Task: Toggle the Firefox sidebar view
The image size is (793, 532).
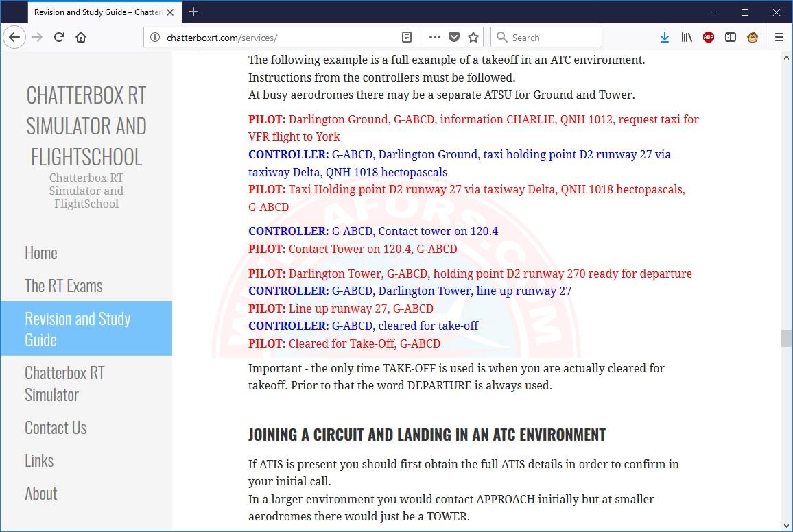Action: (x=731, y=37)
